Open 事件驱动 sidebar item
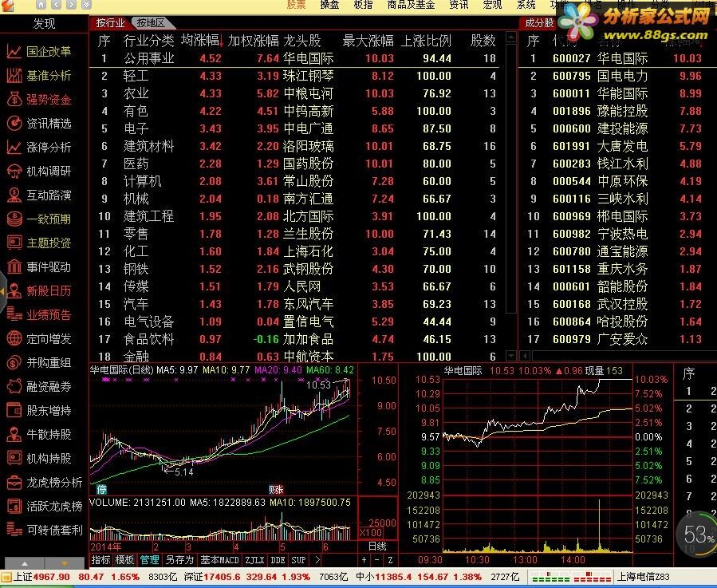 (x=39, y=266)
